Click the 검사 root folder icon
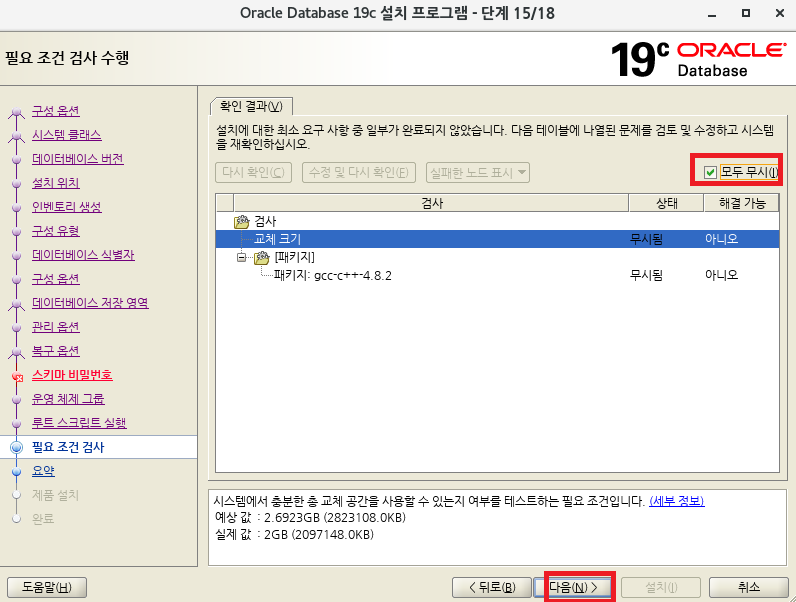 (242, 222)
